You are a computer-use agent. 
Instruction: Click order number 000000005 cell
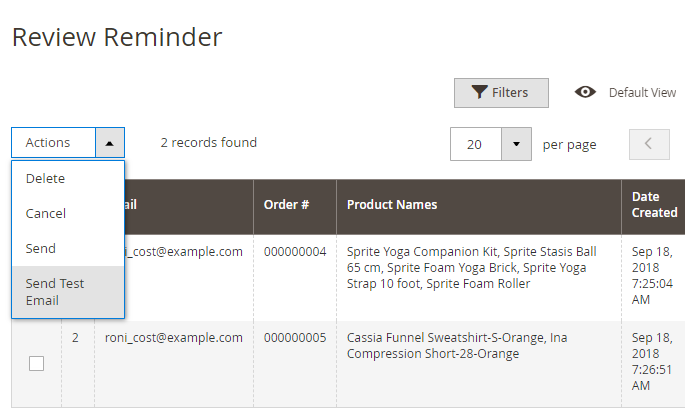click(x=295, y=338)
